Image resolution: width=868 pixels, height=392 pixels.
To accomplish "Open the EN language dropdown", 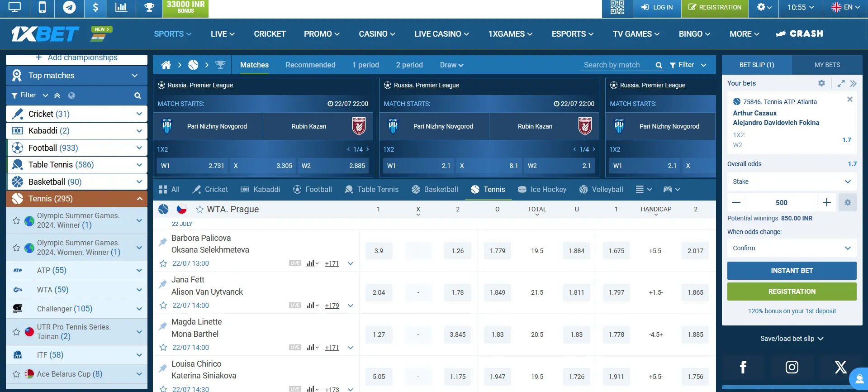I will click(x=845, y=8).
